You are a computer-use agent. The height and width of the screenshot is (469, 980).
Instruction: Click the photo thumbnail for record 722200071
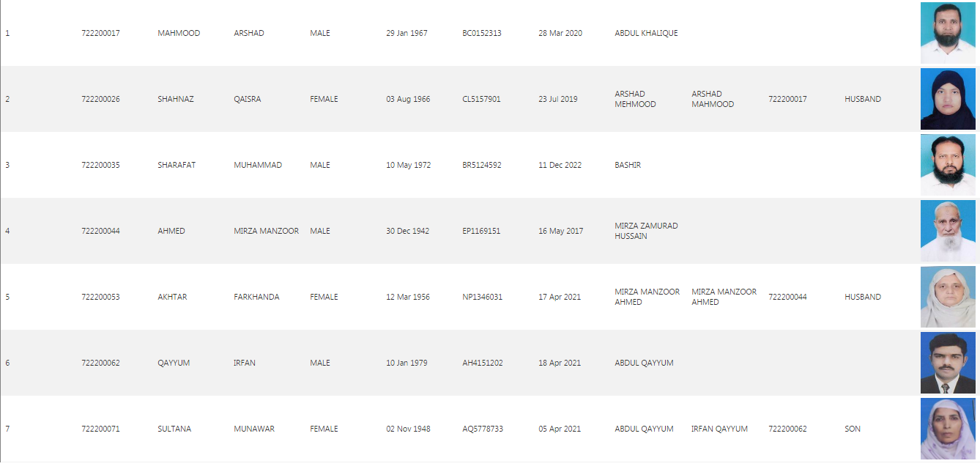pos(948,429)
